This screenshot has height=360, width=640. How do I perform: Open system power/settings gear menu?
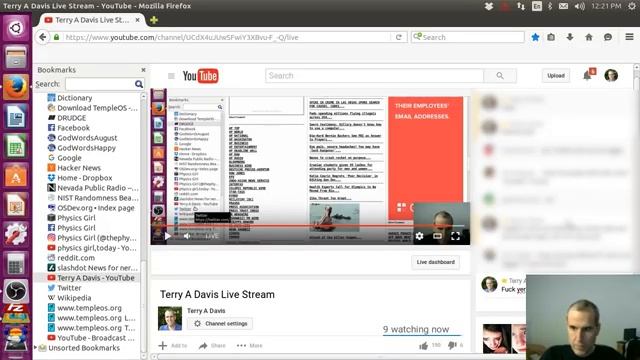point(632,6)
